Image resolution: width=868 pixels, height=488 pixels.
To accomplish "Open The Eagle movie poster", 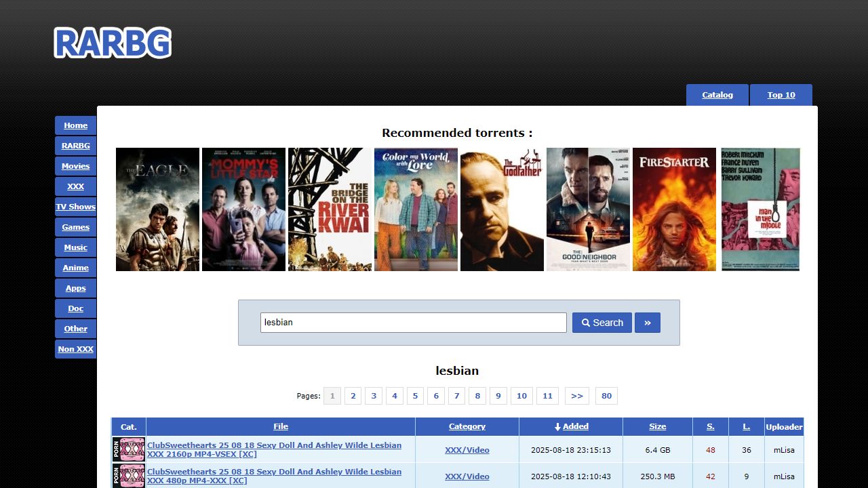I will [x=157, y=209].
